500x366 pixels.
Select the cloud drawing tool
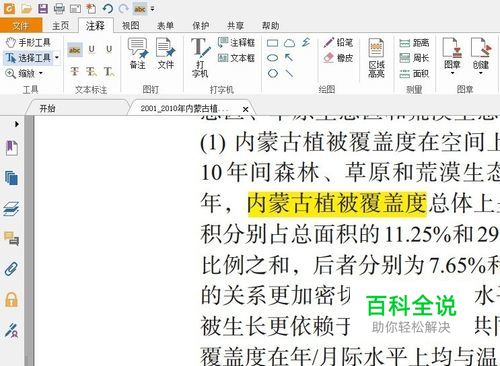coord(289,43)
